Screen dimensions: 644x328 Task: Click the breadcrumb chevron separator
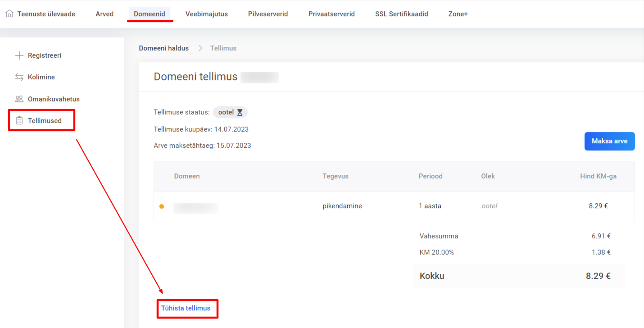click(x=200, y=48)
